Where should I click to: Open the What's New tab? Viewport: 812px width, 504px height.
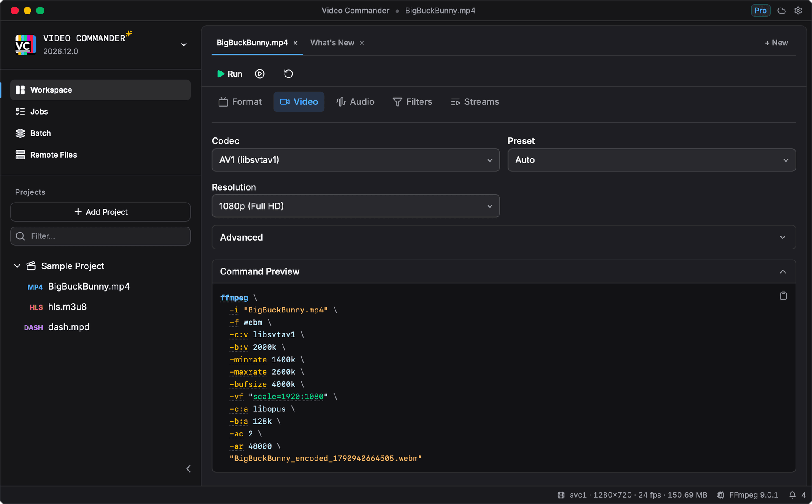click(332, 43)
